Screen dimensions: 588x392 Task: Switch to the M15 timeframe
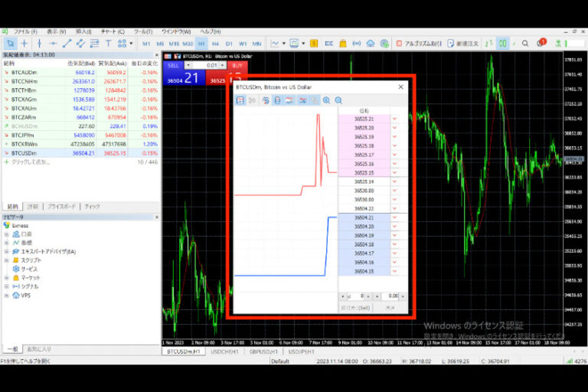pyautogui.click(x=174, y=44)
